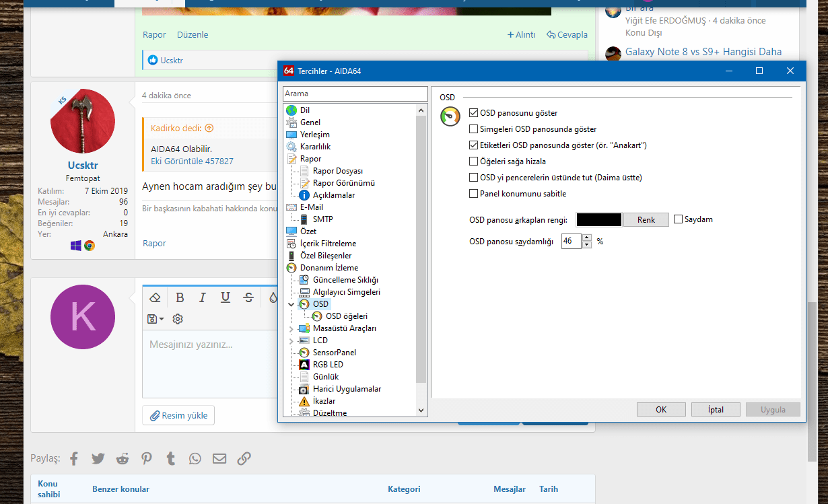
Task: Open Ucsktr user profile name
Action: (83, 166)
